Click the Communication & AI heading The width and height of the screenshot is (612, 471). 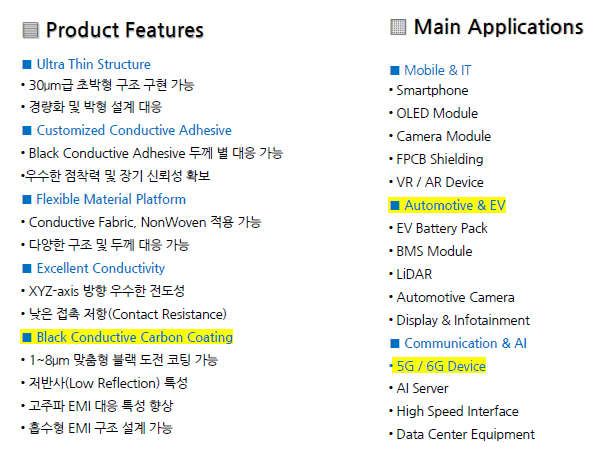[x=466, y=343]
